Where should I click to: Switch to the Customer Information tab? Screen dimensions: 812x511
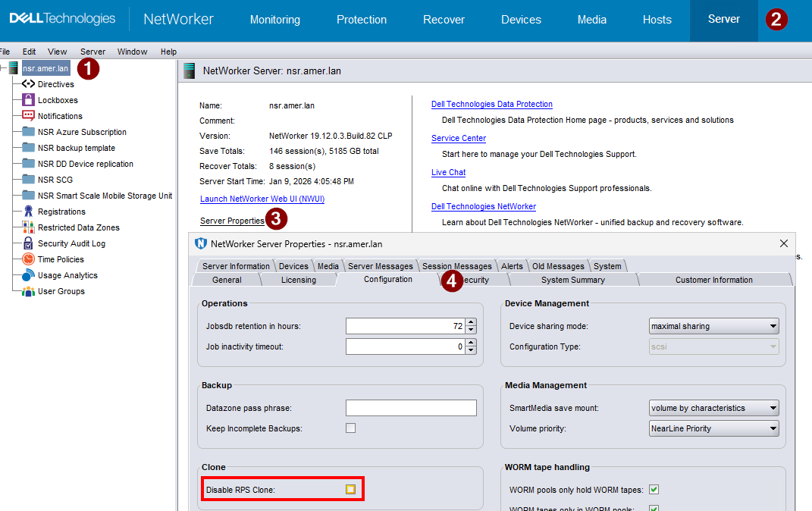click(x=714, y=280)
